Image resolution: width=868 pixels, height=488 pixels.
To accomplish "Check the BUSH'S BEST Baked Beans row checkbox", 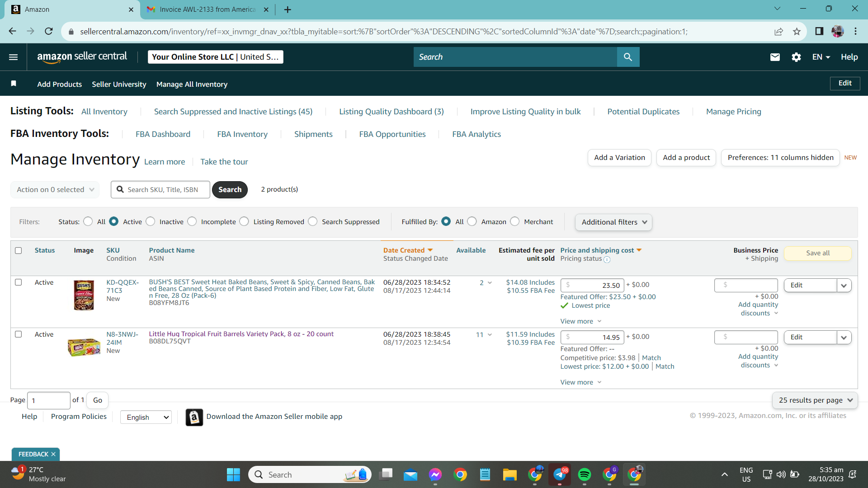I will click(19, 282).
